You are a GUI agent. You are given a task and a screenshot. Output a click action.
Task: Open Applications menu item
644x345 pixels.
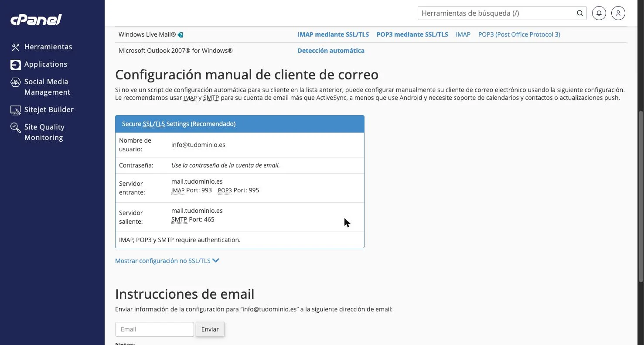pos(46,64)
